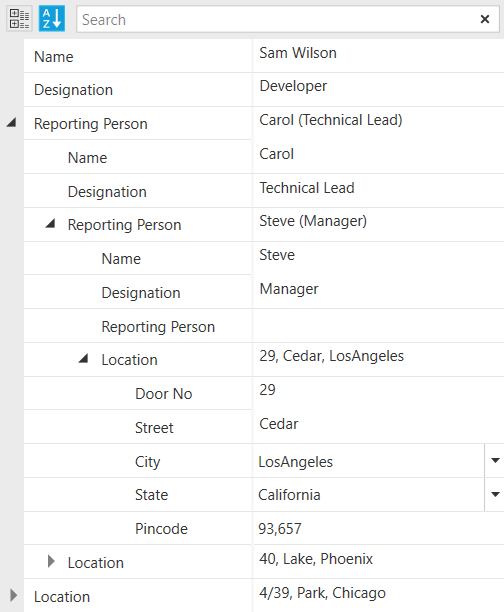Edit the Street value Cedar
Screen dimensions: 504x612
coord(379,427)
